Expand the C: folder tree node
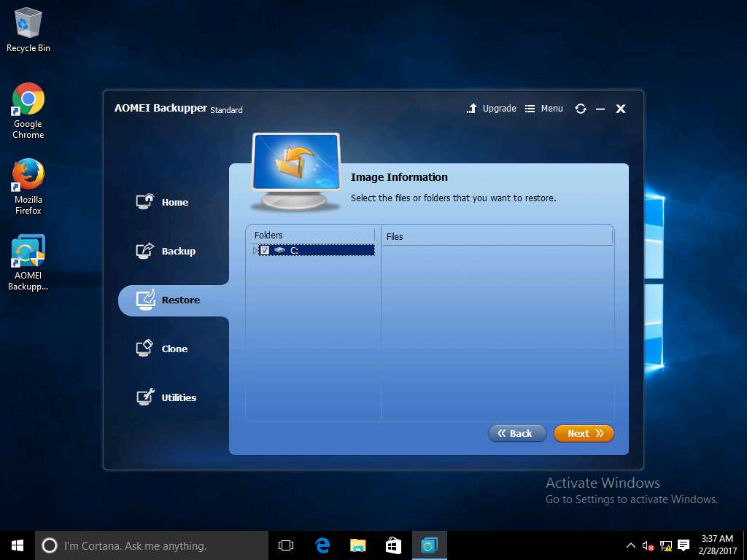 (255, 250)
